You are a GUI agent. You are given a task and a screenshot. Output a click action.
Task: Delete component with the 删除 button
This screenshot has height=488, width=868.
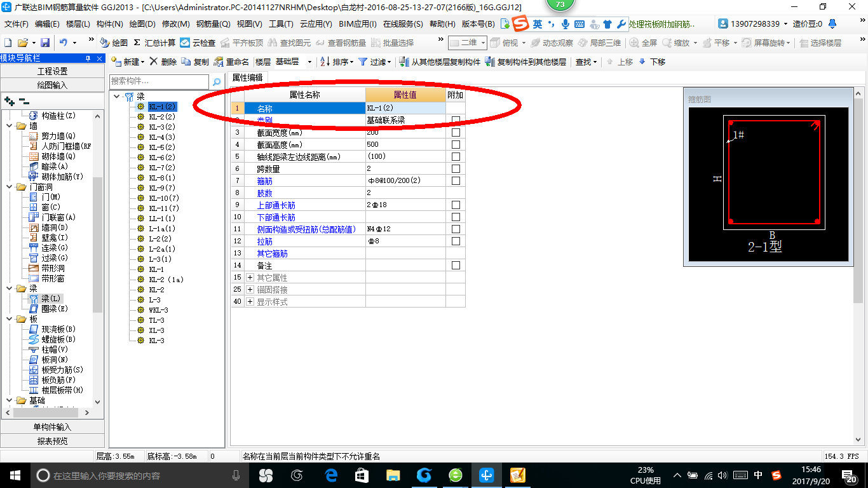coord(163,62)
